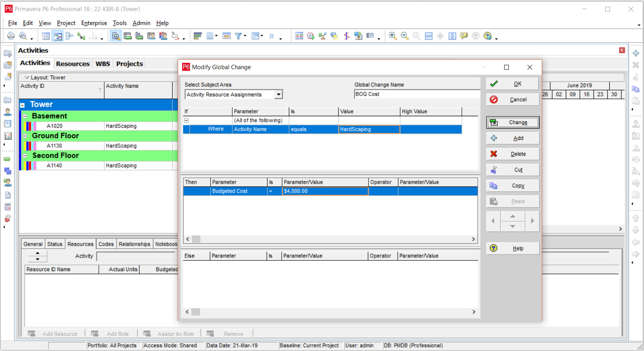
Task: Open the Enterprise menu
Action: 94,23
